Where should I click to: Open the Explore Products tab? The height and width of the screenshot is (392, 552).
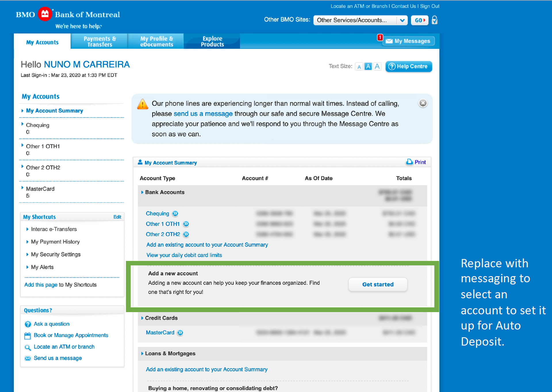click(212, 41)
